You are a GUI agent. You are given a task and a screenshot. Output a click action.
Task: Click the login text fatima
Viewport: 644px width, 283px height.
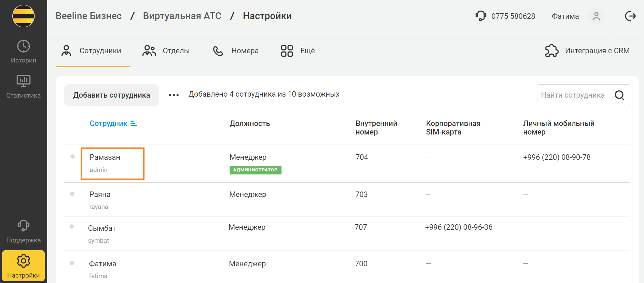pyautogui.click(x=98, y=276)
